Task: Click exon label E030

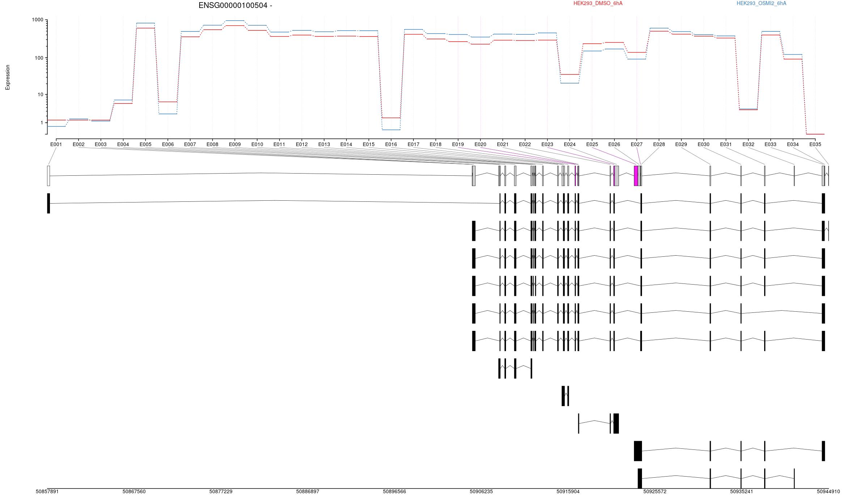Action: point(703,144)
